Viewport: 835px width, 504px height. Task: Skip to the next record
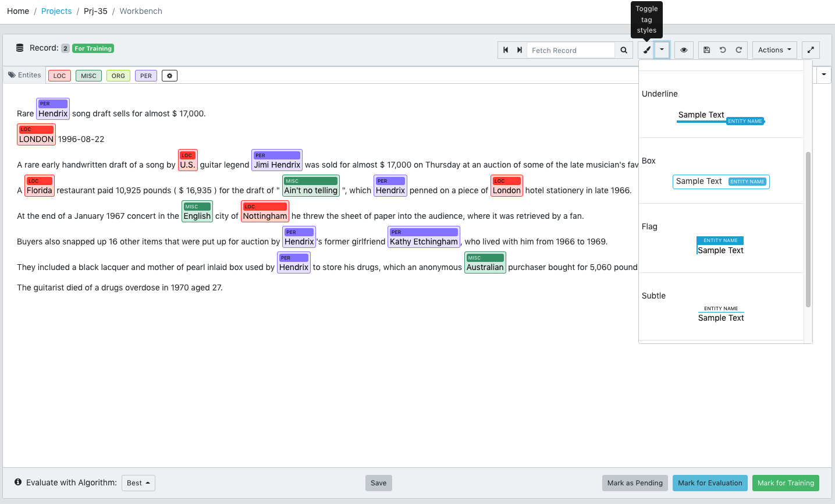point(519,50)
